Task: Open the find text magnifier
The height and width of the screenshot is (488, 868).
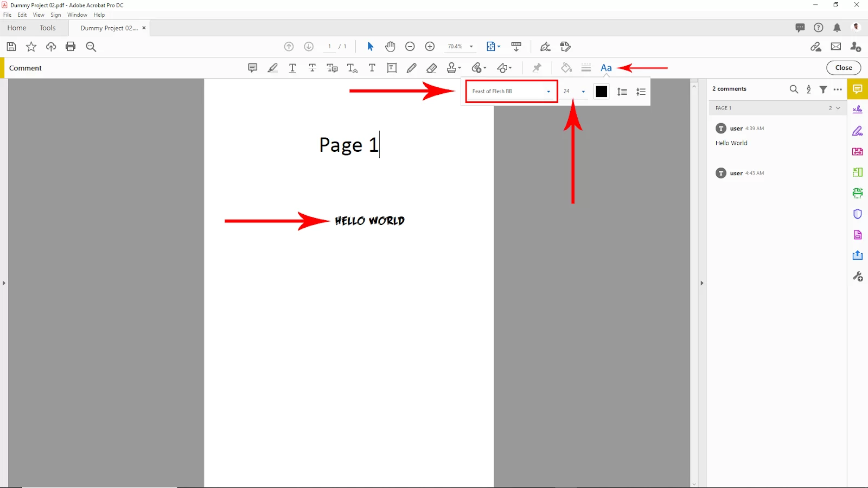Action: pyautogui.click(x=91, y=47)
